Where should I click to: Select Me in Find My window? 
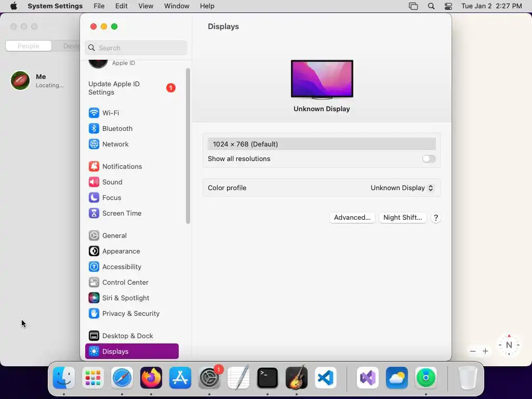[39, 81]
